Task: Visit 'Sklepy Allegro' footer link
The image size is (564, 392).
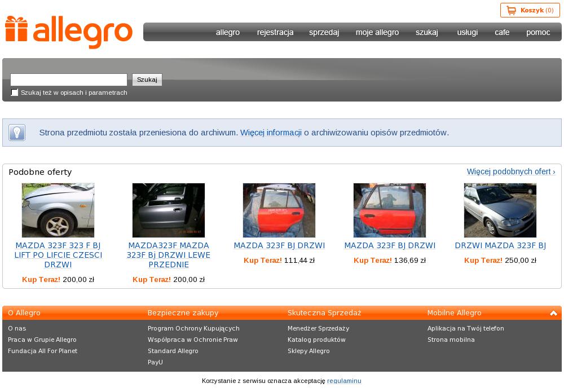Action: pyautogui.click(x=309, y=351)
